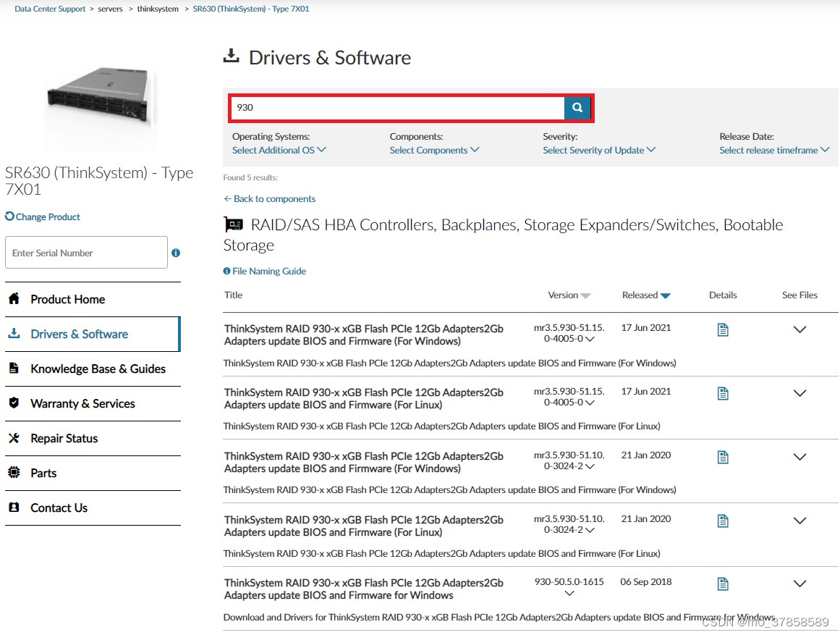Screen dimensions: 840x635
Task: Expand Select Additional OS dropdown
Action: tap(279, 150)
